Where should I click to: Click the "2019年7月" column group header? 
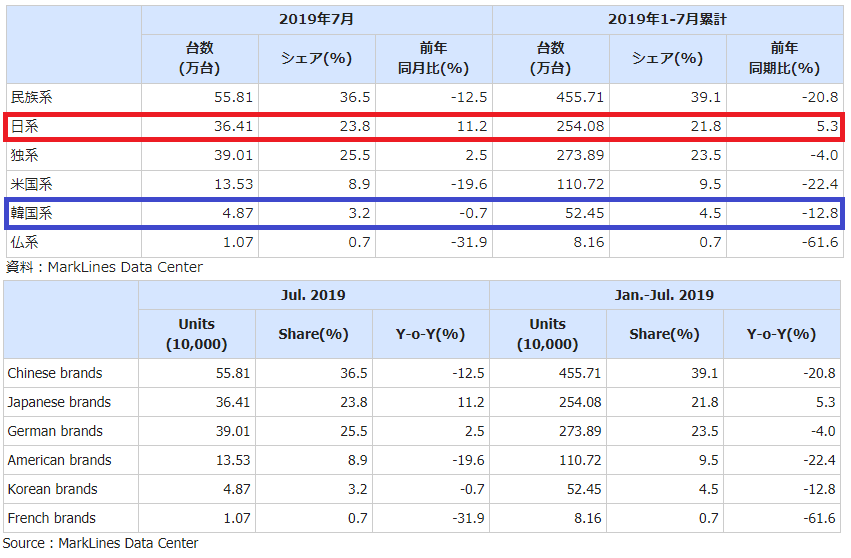pyautogui.click(x=316, y=19)
